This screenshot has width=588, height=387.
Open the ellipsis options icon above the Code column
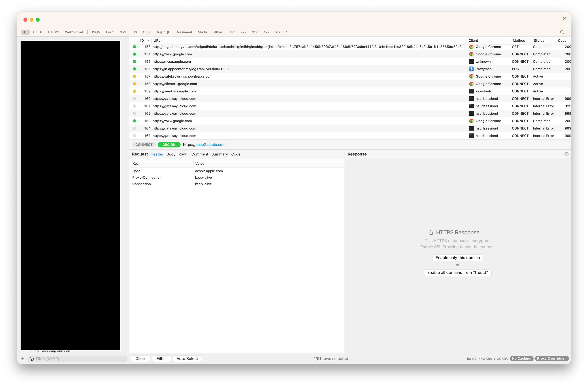[562, 32]
